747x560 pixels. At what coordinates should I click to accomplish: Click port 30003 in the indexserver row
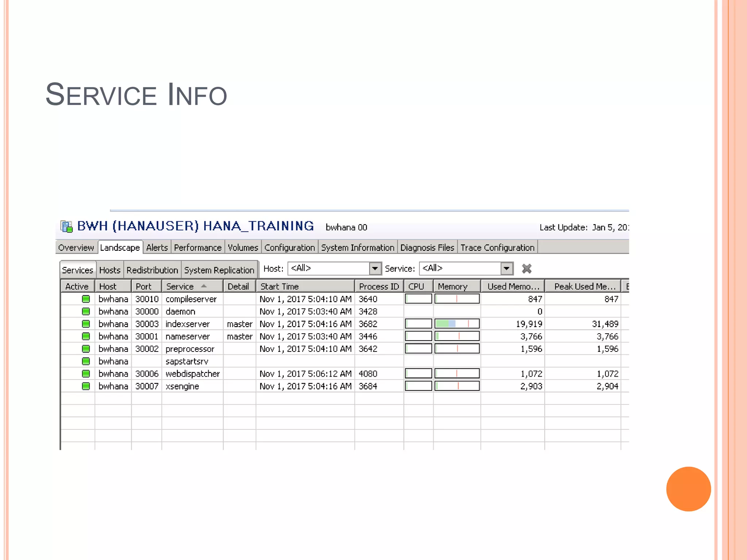[x=147, y=324]
